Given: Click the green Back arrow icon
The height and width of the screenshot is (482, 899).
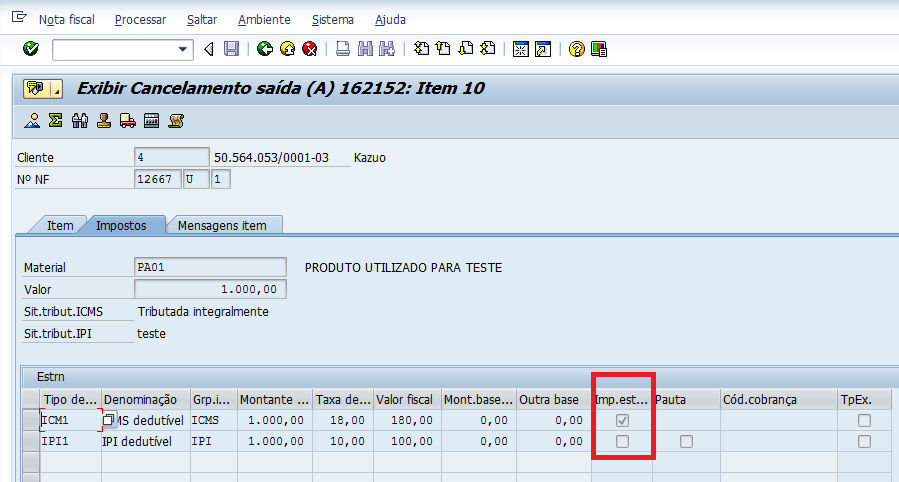Looking at the screenshot, I should tap(264, 49).
